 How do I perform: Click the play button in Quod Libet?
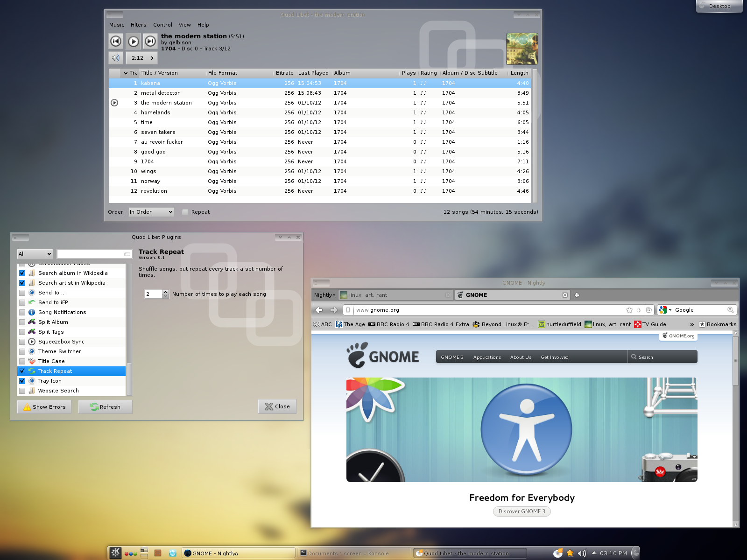click(x=133, y=41)
